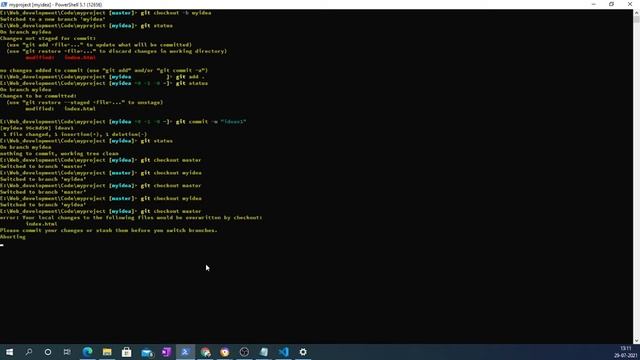
Task: Open taskbar Search magnifier
Action: (x=29, y=352)
